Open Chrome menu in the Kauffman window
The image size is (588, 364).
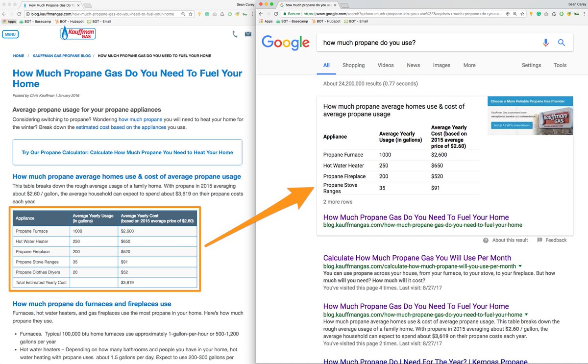click(x=253, y=14)
